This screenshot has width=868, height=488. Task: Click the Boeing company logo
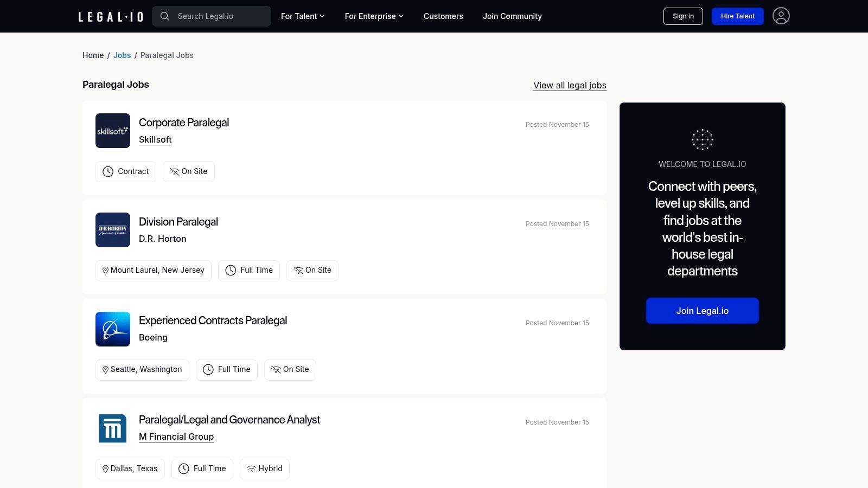click(112, 329)
